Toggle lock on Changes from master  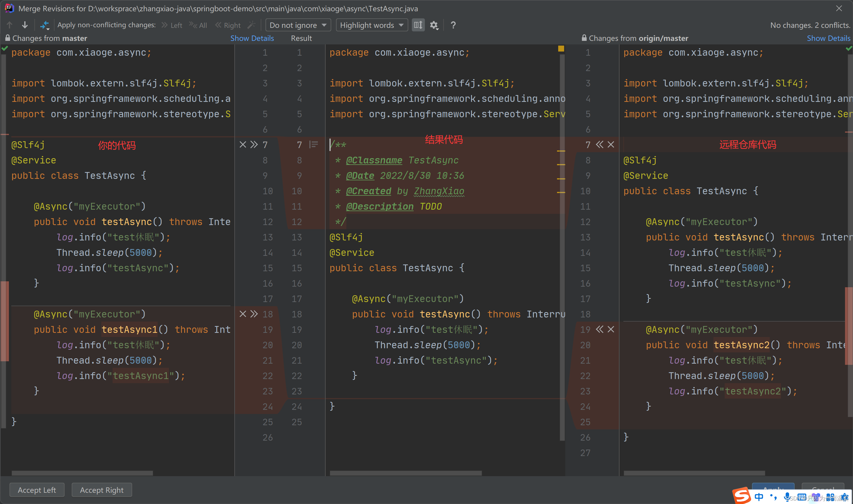click(x=7, y=38)
